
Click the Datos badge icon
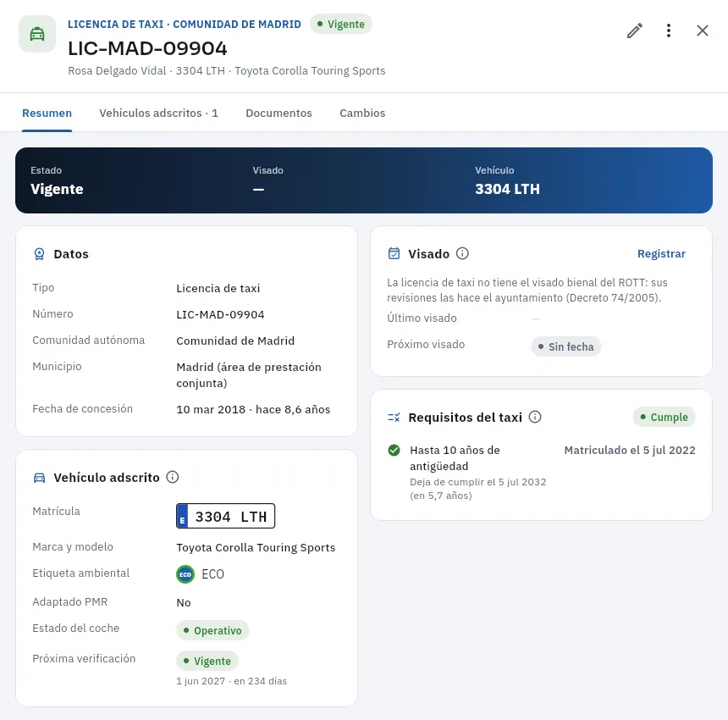(40, 253)
